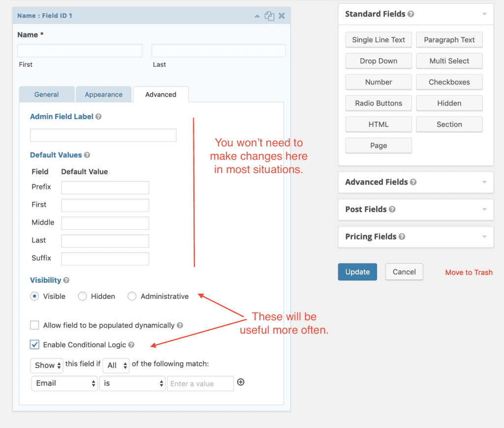Add a Paragraph Text field
The height and width of the screenshot is (428, 504).
coord(449,40)
